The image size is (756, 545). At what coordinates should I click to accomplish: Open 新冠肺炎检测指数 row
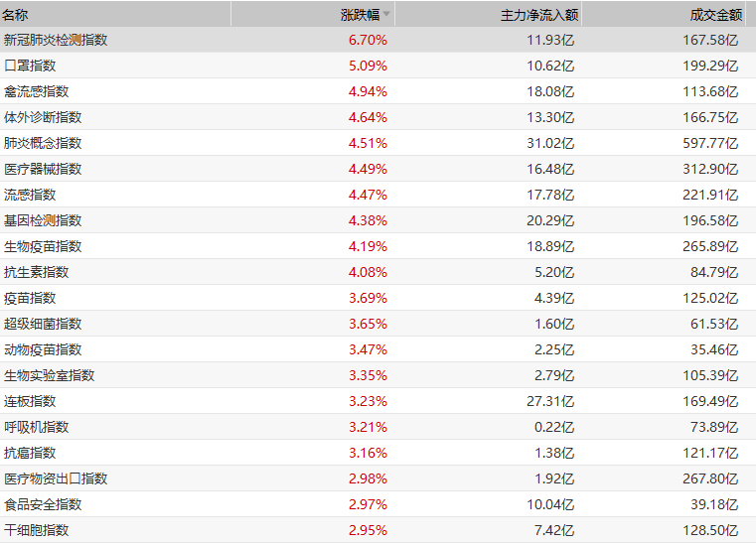(x=55, y=41)
